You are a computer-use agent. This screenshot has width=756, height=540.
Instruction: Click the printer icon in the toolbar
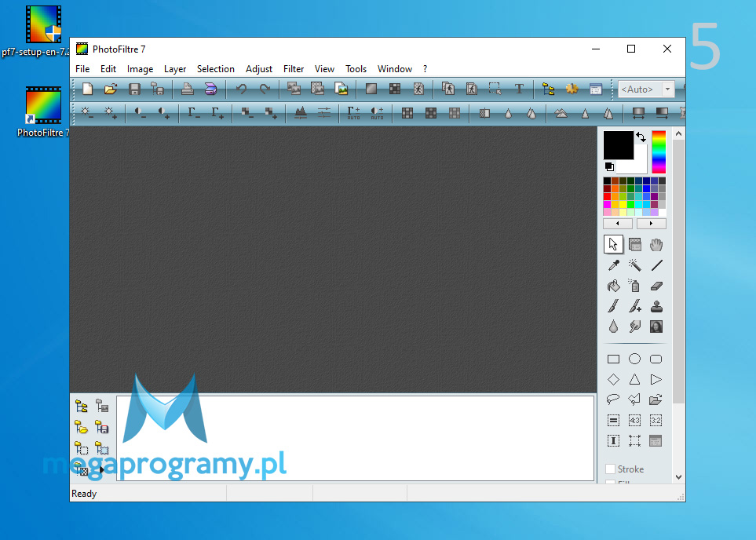pyautogui.click(x=188, y=89)
